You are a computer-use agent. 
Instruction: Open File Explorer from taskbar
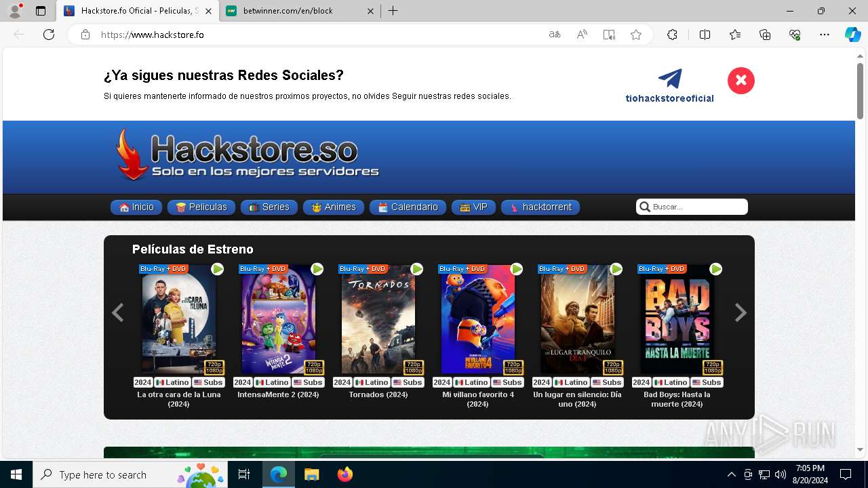pos(311,474)
